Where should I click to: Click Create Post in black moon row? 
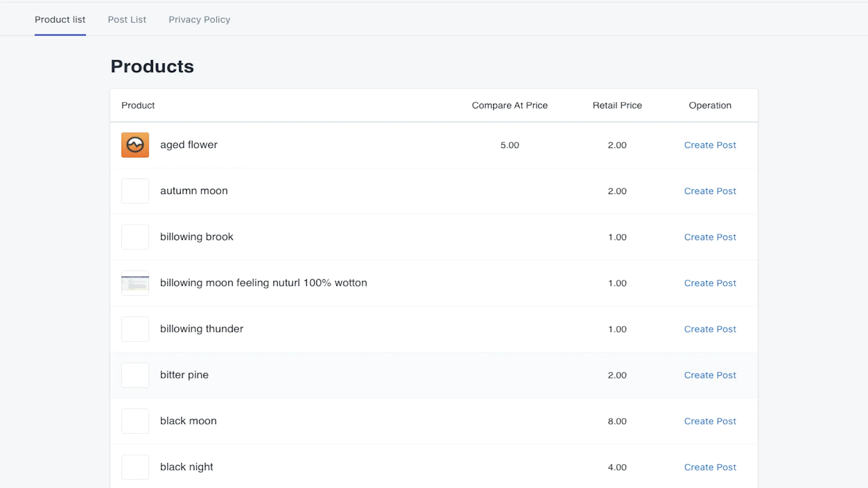coord(710,421)
